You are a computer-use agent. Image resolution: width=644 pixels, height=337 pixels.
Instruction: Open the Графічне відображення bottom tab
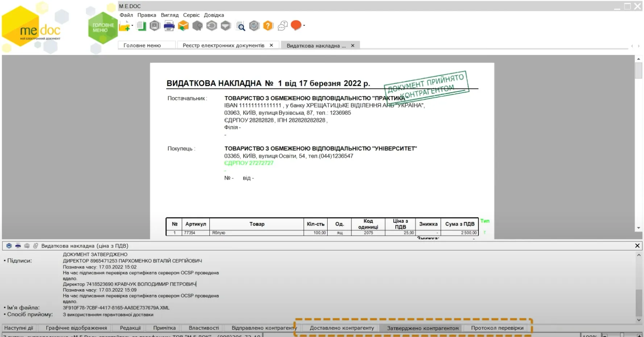click(76, 328)
